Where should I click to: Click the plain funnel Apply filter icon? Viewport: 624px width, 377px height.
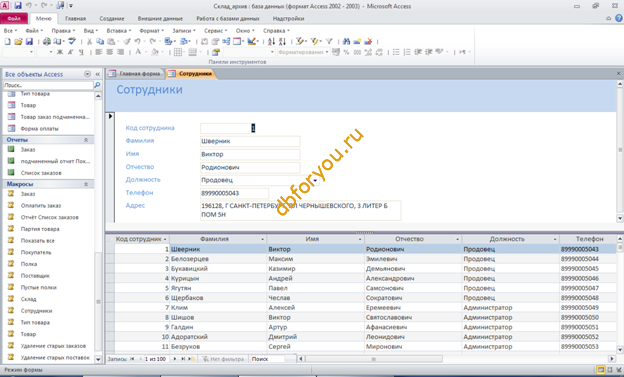pyautogui.click(x=329, y=41)
